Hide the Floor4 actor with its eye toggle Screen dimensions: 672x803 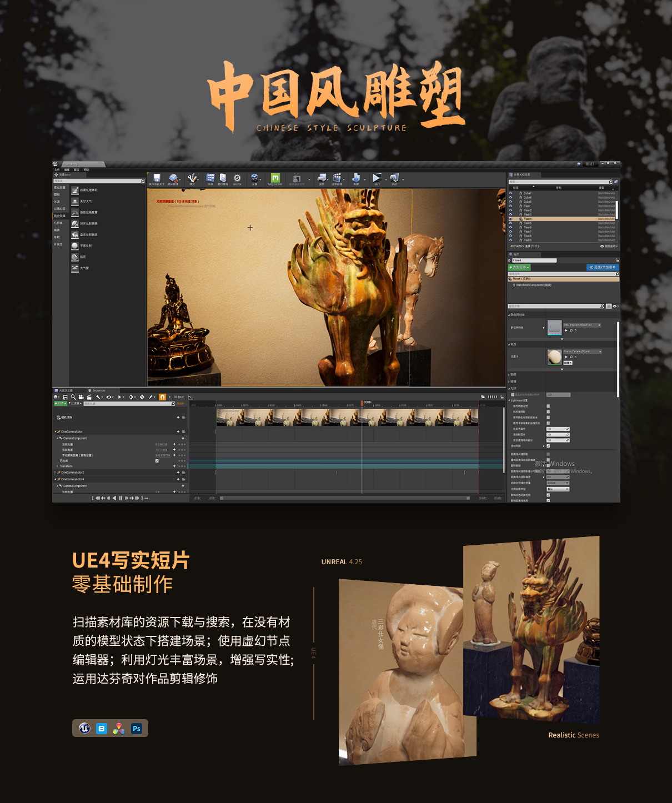(x=511, y=219)
